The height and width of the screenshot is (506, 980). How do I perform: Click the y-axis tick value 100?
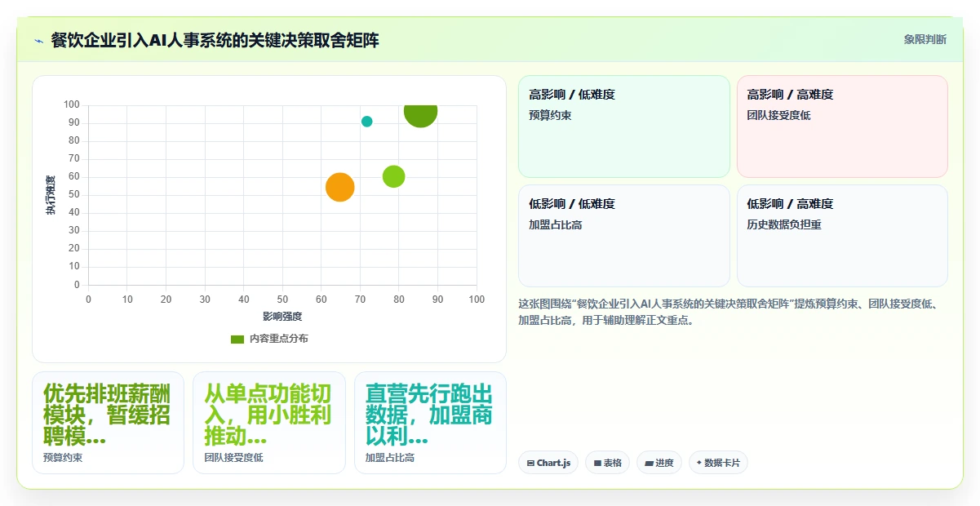(72, 104)
